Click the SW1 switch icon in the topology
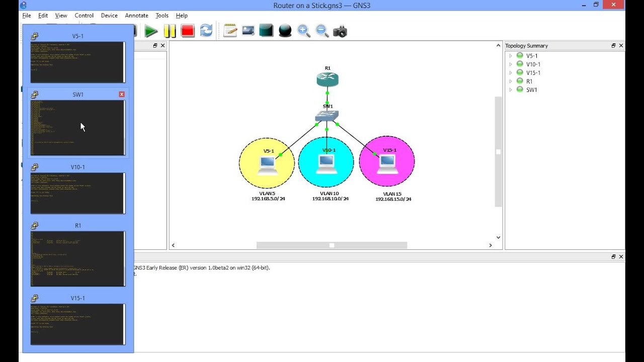Screen dimensions: 644x362 [327, 116]
